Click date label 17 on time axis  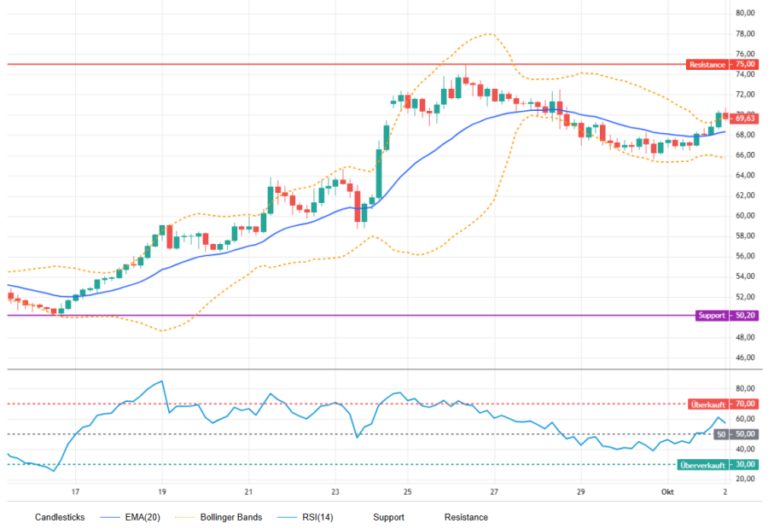pyautogui.click(x=75, y=492)
